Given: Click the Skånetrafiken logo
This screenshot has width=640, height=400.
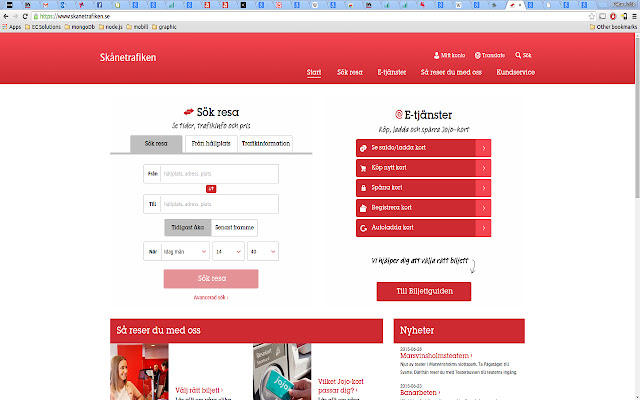Looking at the screenshot, I should click(128, 57).
